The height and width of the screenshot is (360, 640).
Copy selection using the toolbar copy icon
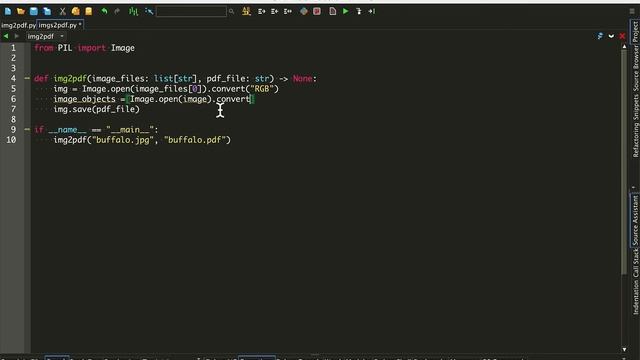click(76, 11)
